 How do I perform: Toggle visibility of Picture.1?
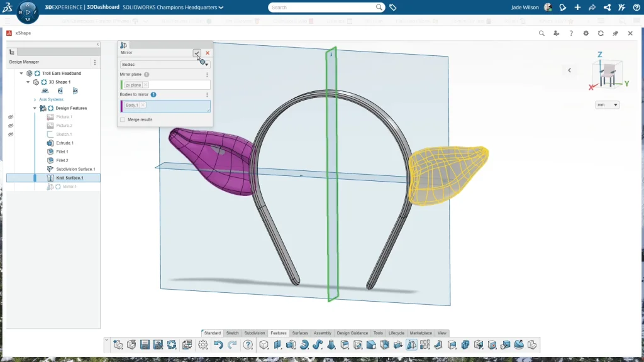[x=10, y=116]
